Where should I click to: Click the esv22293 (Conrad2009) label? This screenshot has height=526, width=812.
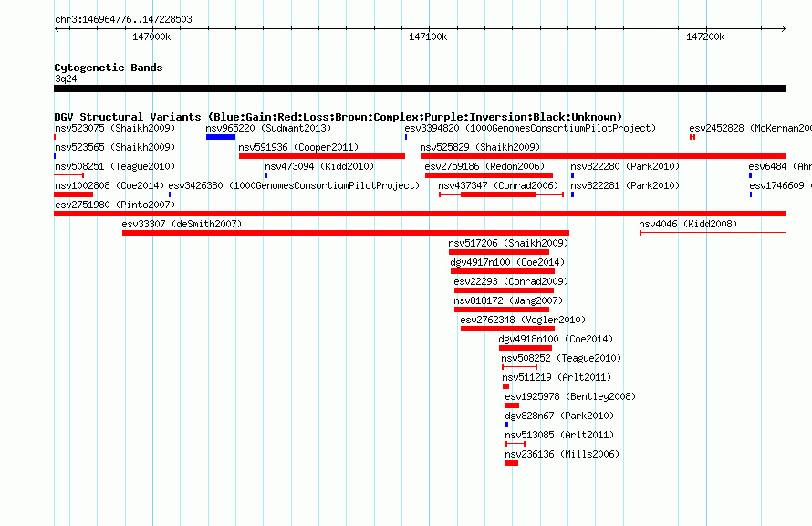[x=511, y=281]
